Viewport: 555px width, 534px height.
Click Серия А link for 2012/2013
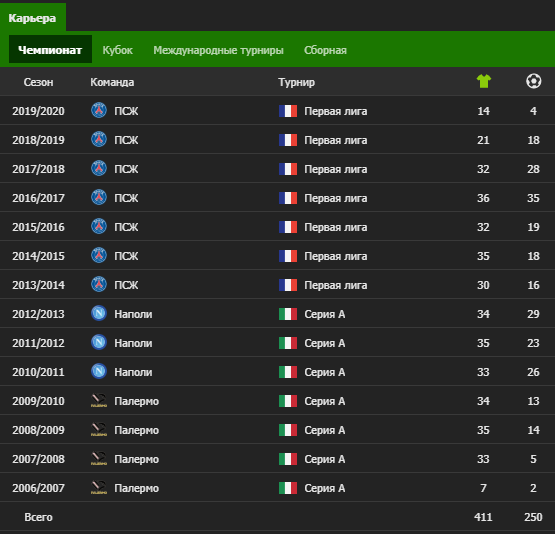tap(325, 314)
